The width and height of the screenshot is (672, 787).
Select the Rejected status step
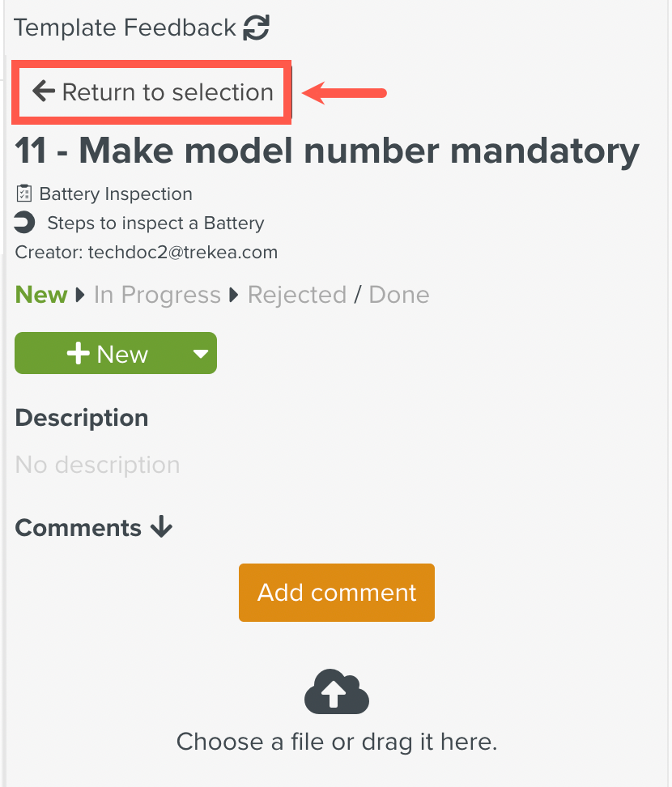pyautogui.click(x=297, y=295)
